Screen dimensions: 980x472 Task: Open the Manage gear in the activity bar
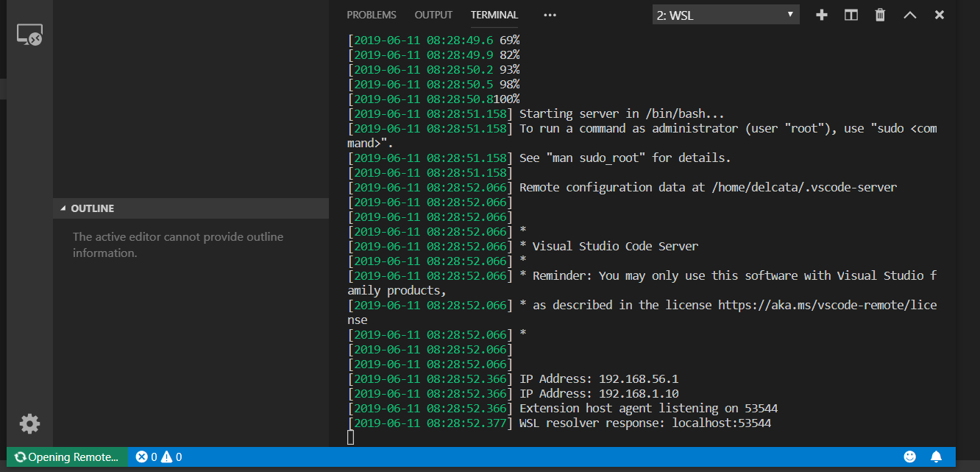[29, 423]
